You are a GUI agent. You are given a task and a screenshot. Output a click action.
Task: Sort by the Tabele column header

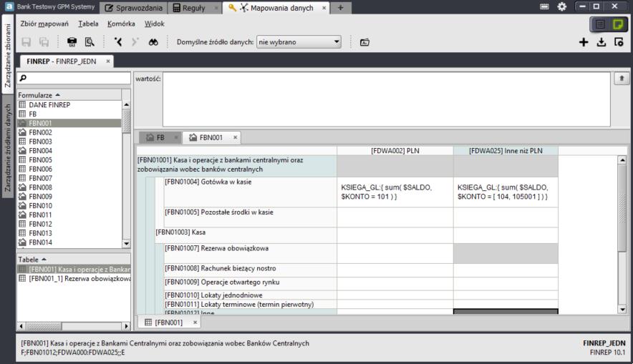[x=74, y=260]
